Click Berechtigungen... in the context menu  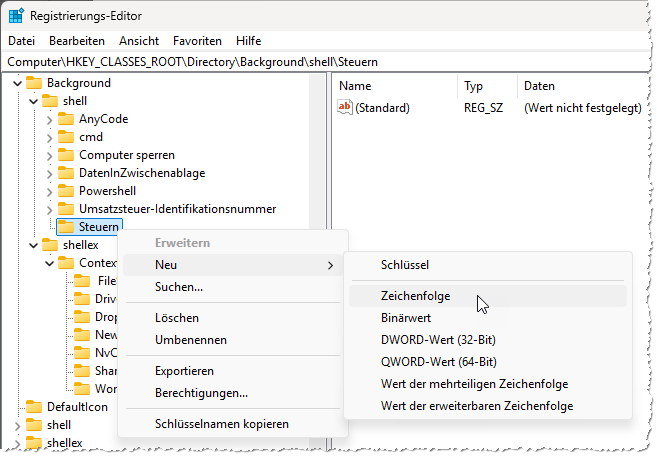(x=201, y=393)
